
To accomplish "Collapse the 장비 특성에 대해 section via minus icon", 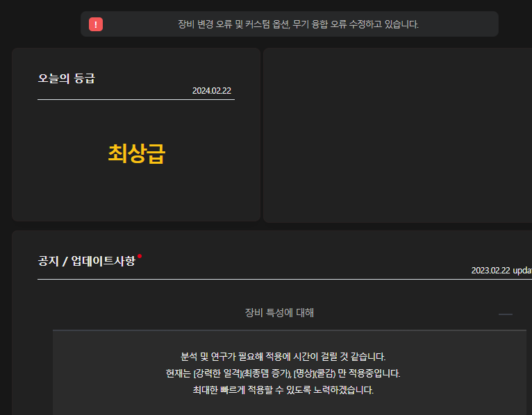I will (505, 314).
